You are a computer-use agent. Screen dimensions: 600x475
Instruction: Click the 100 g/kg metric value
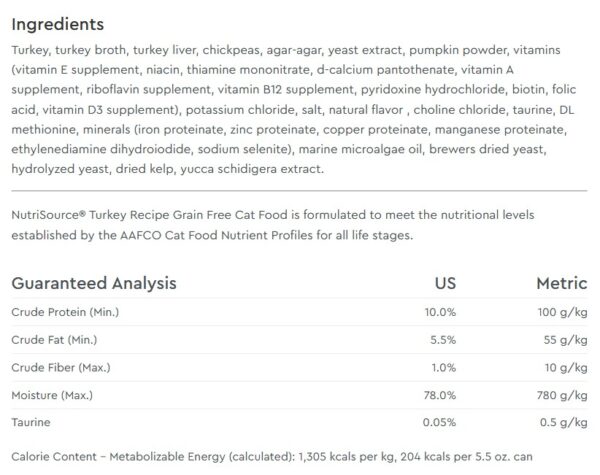coord(562,312)
